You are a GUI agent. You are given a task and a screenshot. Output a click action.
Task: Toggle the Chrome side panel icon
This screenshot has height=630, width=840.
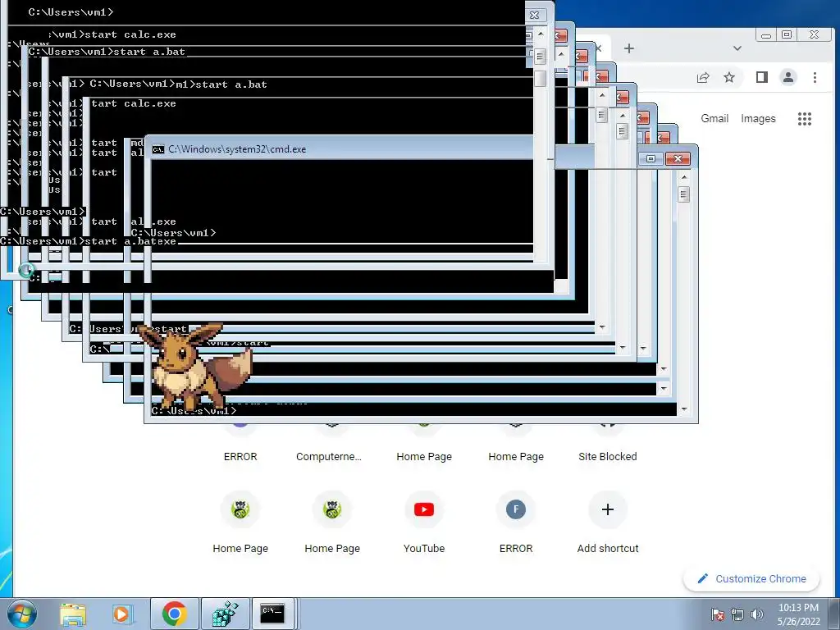[762, 77]
